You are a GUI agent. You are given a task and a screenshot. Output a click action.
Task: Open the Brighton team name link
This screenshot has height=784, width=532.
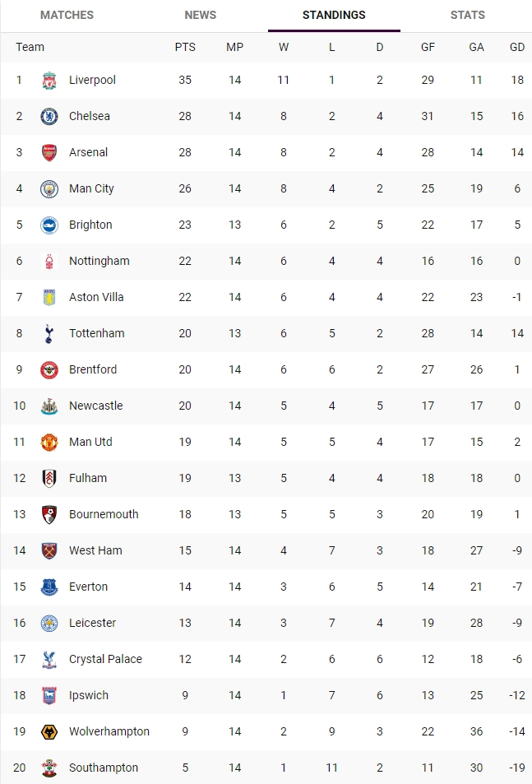coord(90,225)
